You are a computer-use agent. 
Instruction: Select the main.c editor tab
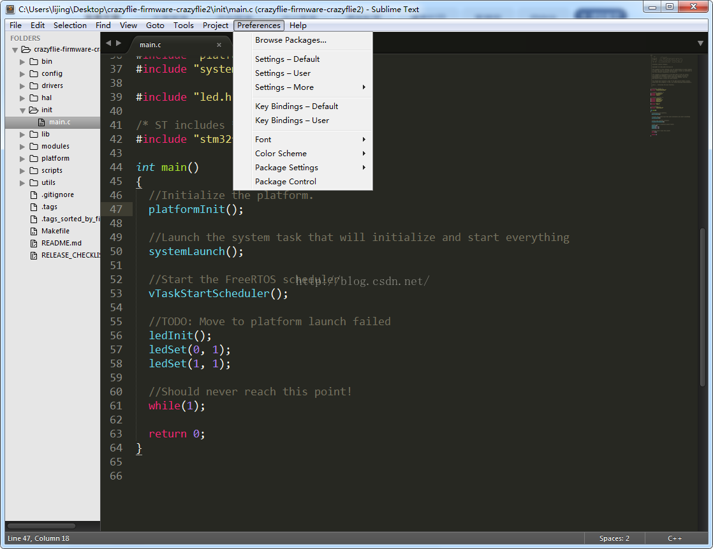tap(180, 45)
